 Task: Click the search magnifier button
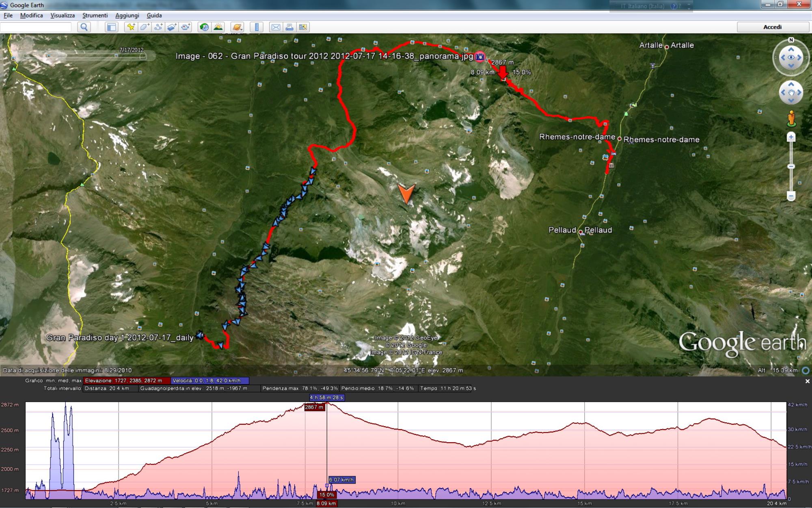coord(84,27)
